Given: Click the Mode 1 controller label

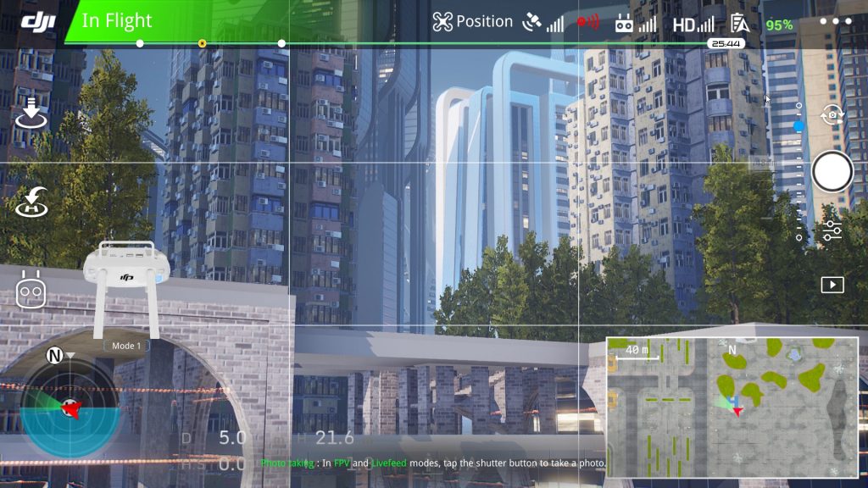Looking at the screenshot, I should click(126, 346).
